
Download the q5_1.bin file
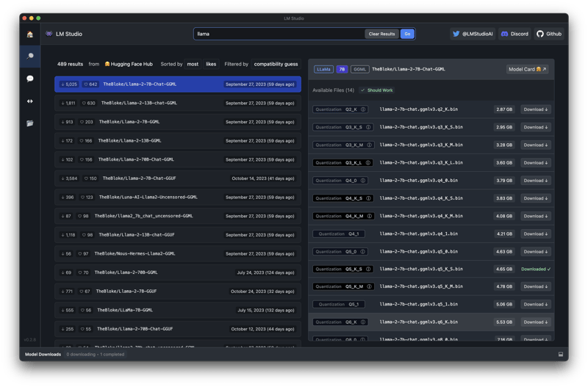coord(536,304)
